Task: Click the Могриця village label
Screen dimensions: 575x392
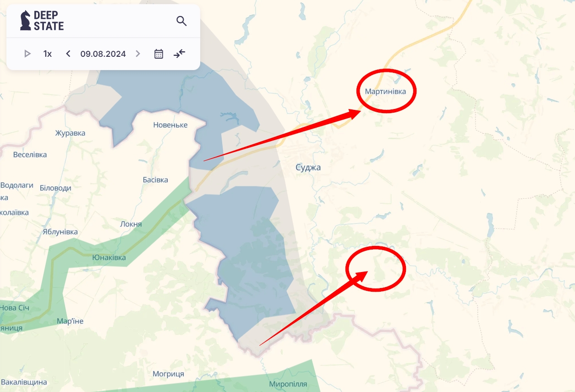Action: (x=168, y=374)
